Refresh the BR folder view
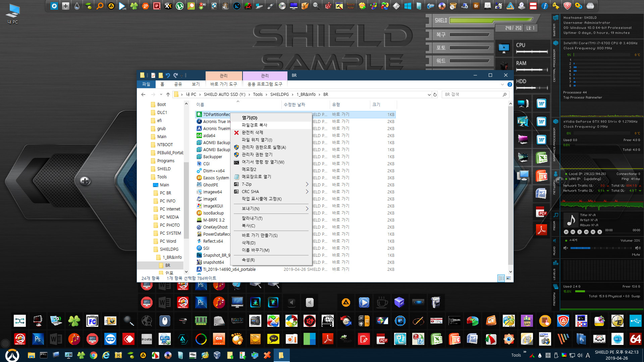The width and height of the screenshot is (644, 362). pos(435,95)
